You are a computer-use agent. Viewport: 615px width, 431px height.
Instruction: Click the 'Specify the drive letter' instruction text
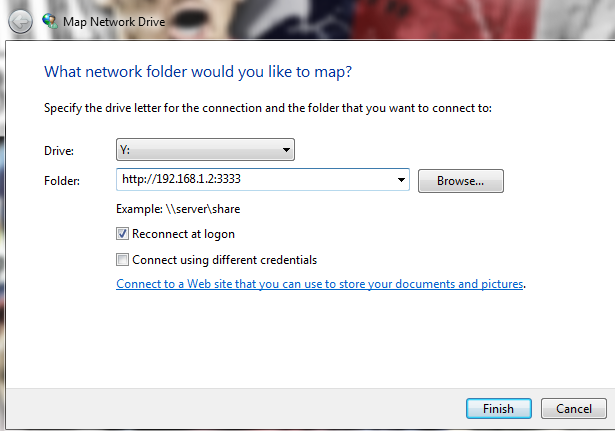point(268,108)
